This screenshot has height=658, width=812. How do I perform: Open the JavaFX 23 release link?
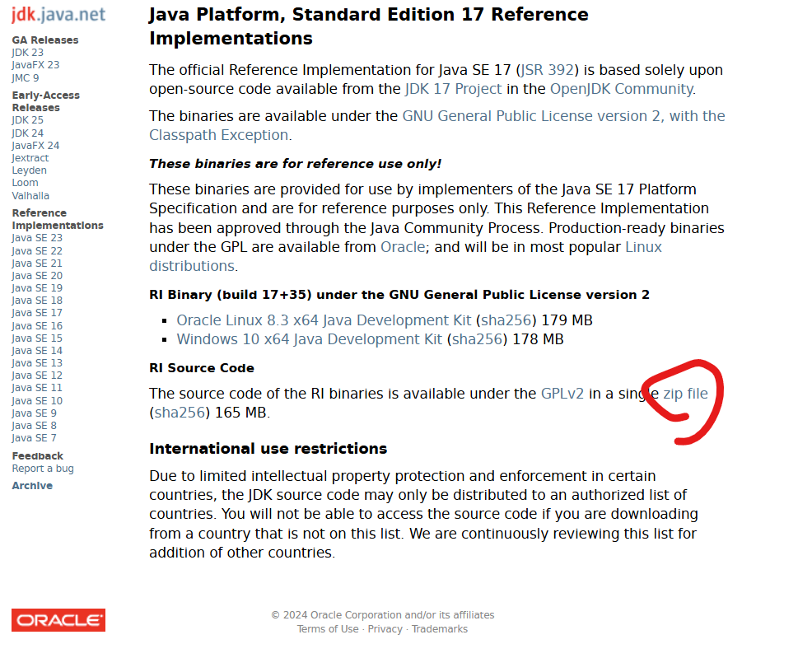pyautogui.click(x=35, y=65)
